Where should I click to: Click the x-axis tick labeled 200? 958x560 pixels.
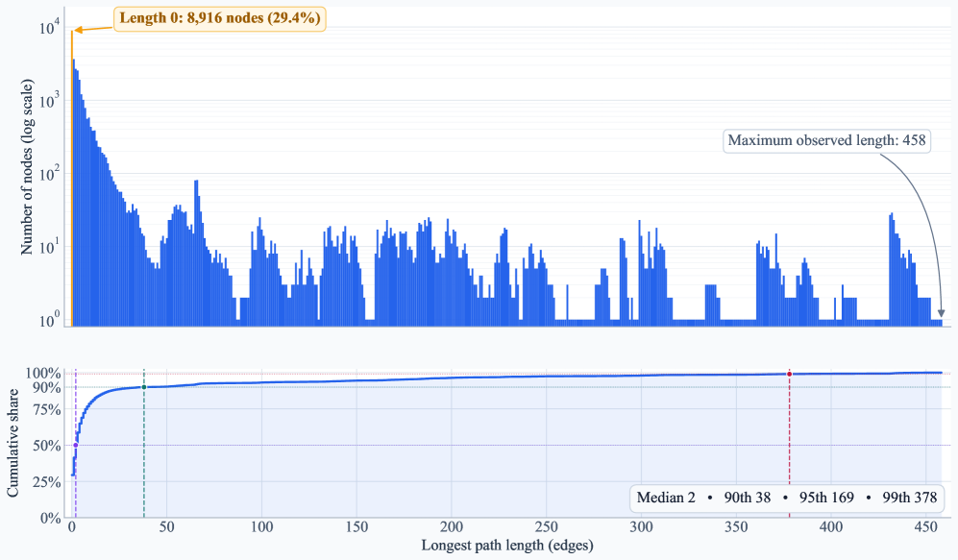452,527
